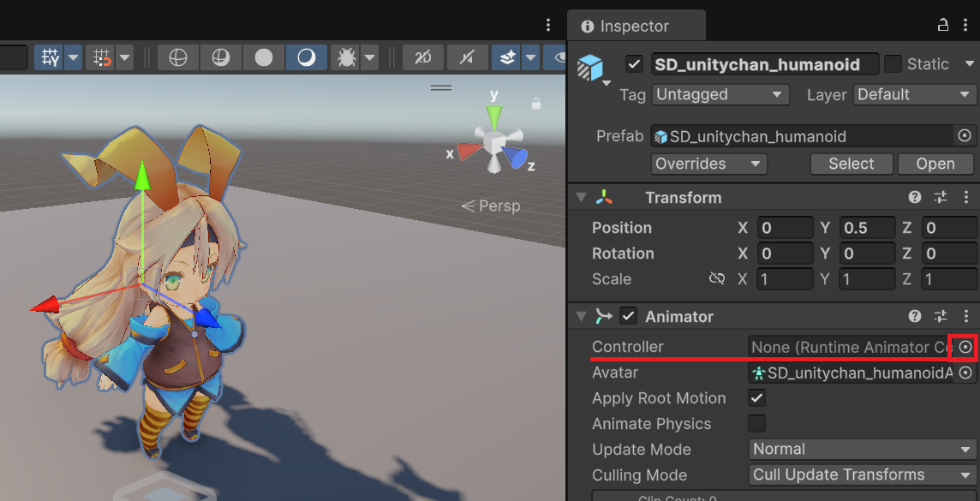
Task: Open Transform component presets icon
Action: [x=941, y=197]
